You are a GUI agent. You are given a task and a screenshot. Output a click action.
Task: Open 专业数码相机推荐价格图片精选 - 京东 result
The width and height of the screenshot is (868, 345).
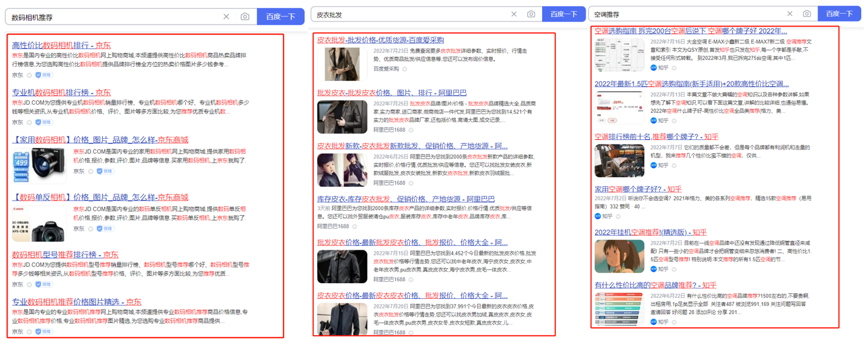(x=77, y=302)
